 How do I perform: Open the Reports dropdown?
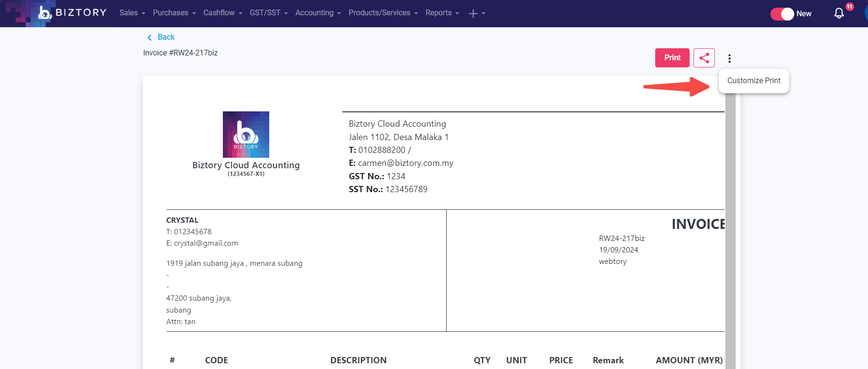pyautogui.click(x=442, y=13)
